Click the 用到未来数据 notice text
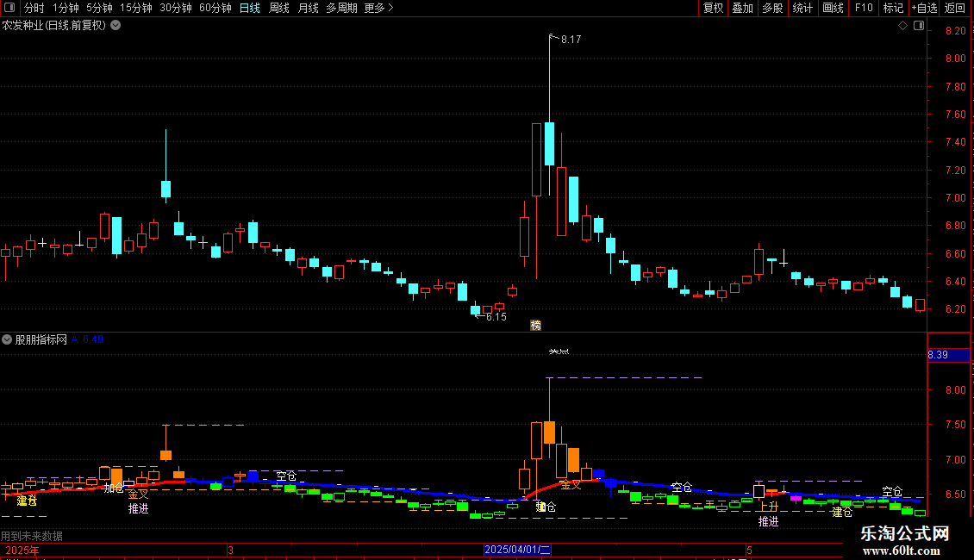974x560 pixels. (32, 536)
